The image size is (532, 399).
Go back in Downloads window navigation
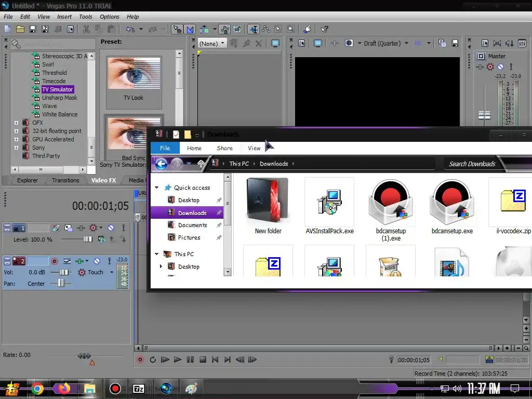pos(162,164)
